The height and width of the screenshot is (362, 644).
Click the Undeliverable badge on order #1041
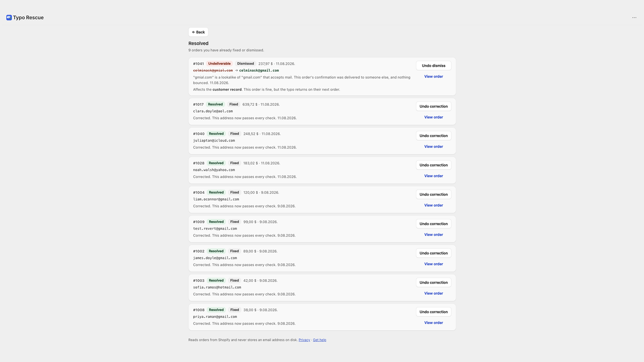coord(219,64)
